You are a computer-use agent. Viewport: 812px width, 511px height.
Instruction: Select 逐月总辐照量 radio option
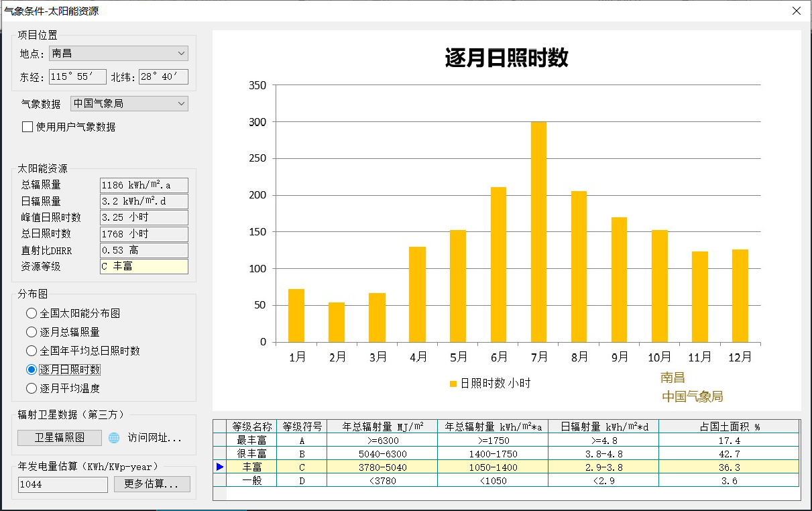[x=31, y=332]
